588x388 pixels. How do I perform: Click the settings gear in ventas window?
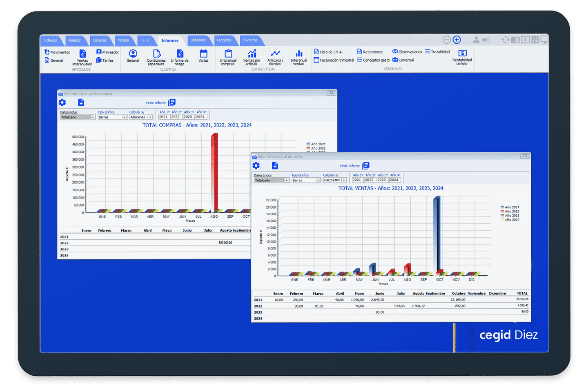click(256, 165)
